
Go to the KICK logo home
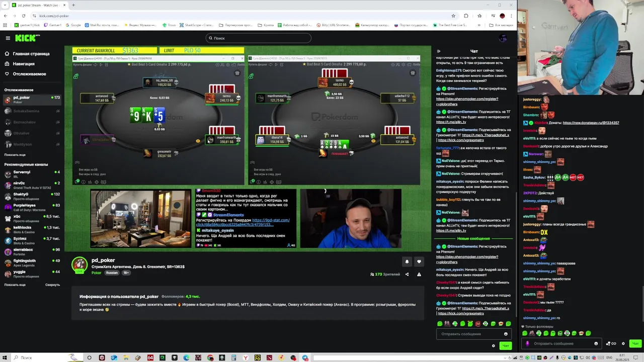point(27,38)
